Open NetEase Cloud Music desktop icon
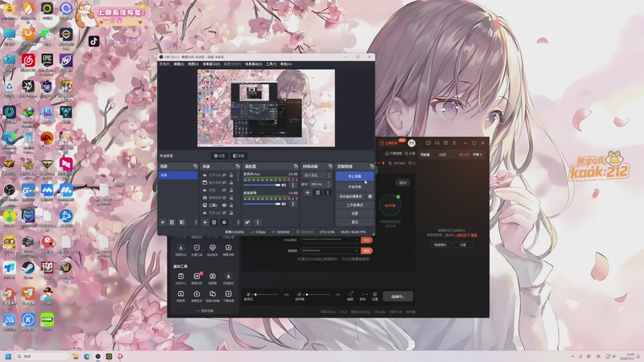The width and height of the screenshot is (644, 362). (x=28, y=61)
